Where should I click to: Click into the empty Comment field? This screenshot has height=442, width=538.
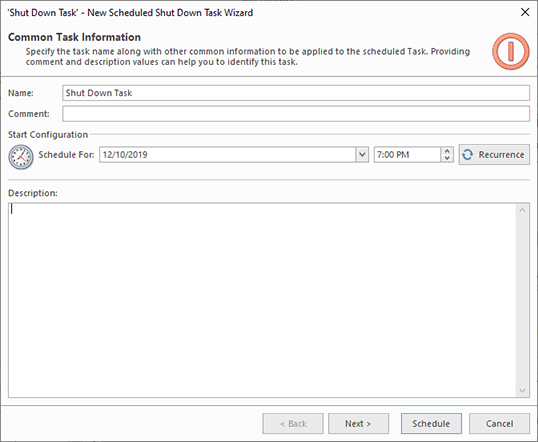296,114
